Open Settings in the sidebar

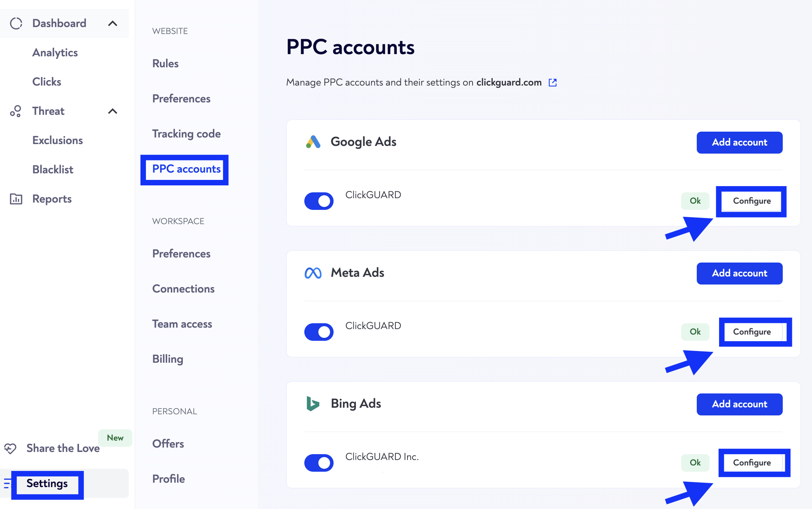click(x=47, y=483)
